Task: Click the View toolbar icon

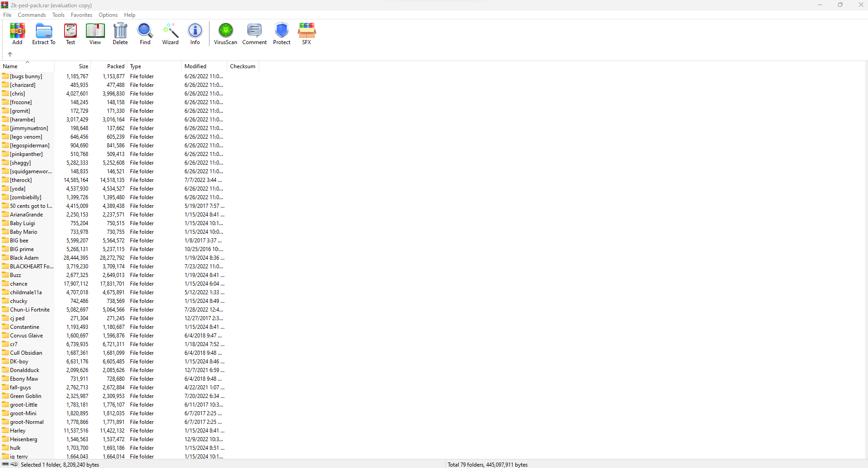Action: (95, 34)
